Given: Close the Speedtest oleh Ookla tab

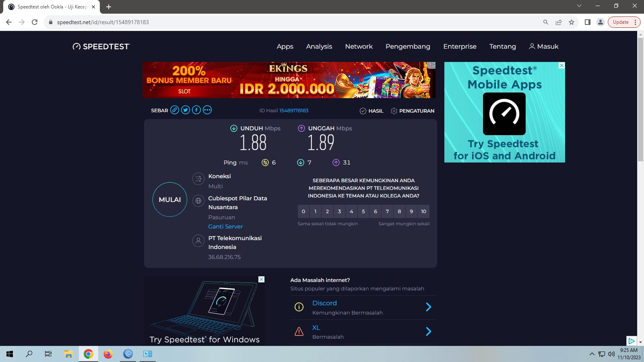Looking at the screenshot, I should point(93,7).
